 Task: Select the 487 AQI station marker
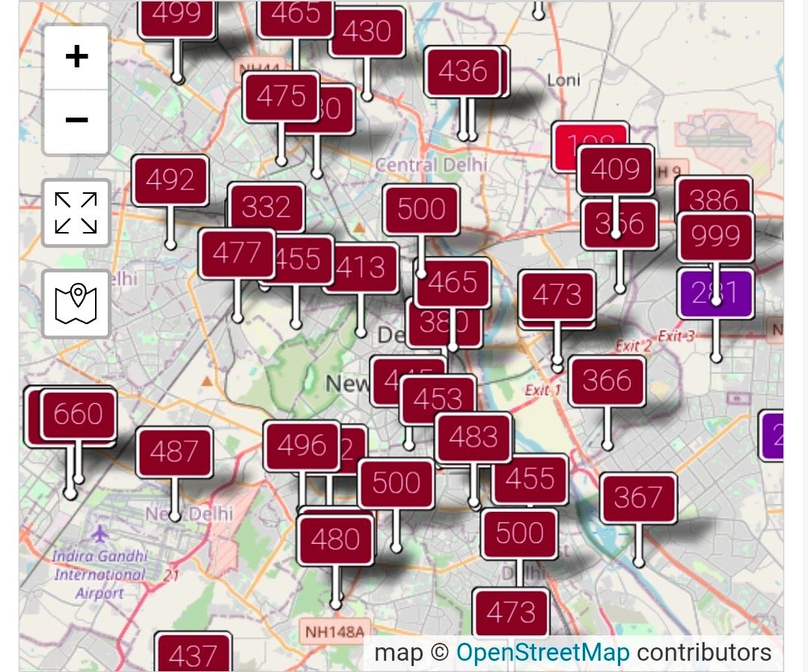point(174,452)
